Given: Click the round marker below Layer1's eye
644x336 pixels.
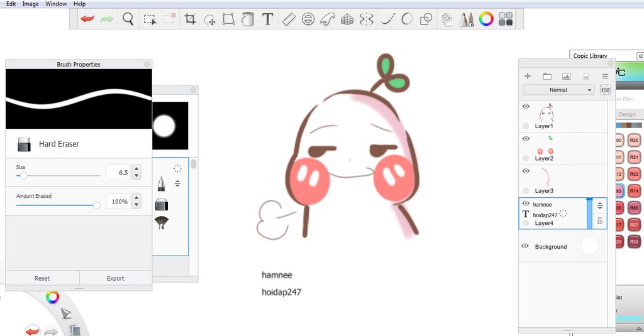Looking at the screenshot, I should [x=526, y=126].
